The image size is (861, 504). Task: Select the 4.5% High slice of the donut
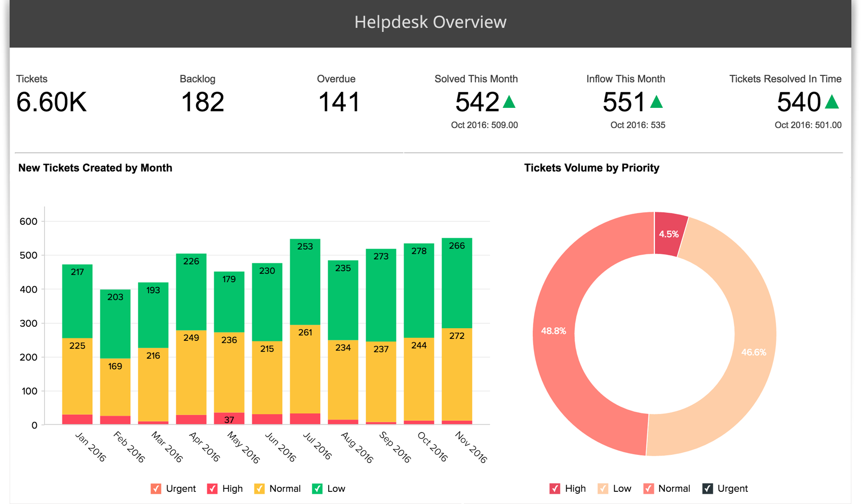click(x=670, y=234)
